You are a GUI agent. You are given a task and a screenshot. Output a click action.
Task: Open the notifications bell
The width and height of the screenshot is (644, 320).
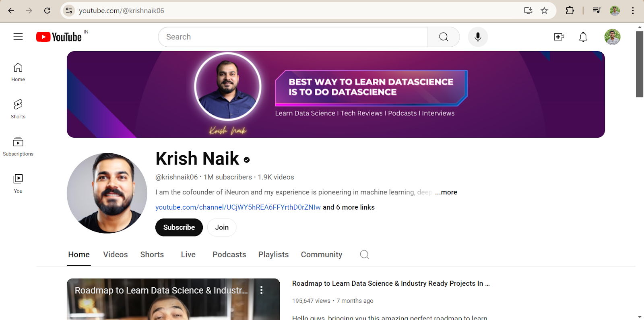coord(583,37)
